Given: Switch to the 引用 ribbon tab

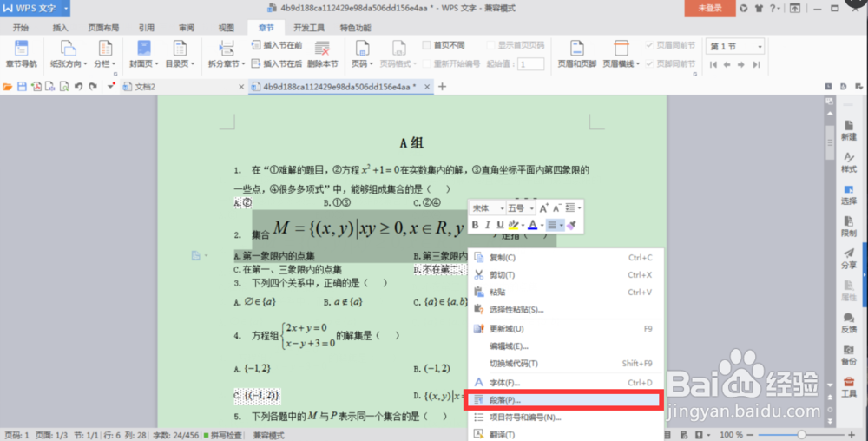Looking at the screenshot, I should (x=146, y=28).
